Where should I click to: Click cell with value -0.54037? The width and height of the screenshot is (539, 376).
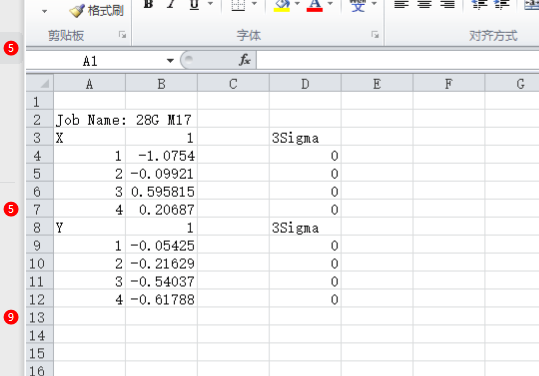pyautogui.click(x=162, y=281)
